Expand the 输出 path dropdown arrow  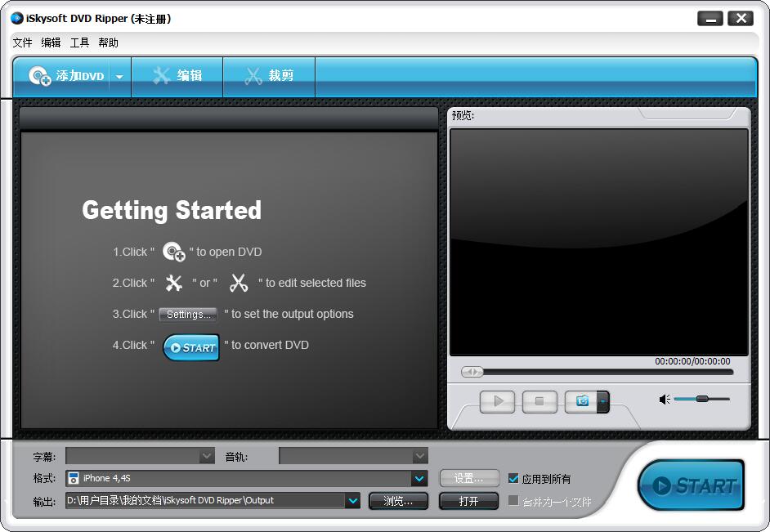tap(352, 501)
